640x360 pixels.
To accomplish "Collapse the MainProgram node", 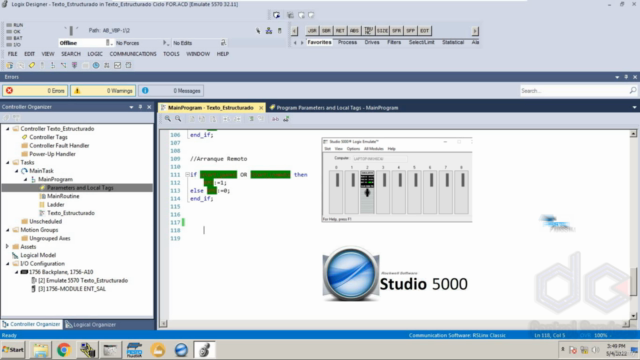I will point(25,180).
